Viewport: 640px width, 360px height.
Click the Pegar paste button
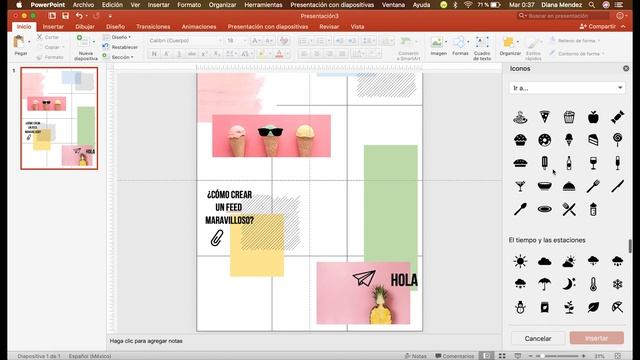click(x=20, y=46)
